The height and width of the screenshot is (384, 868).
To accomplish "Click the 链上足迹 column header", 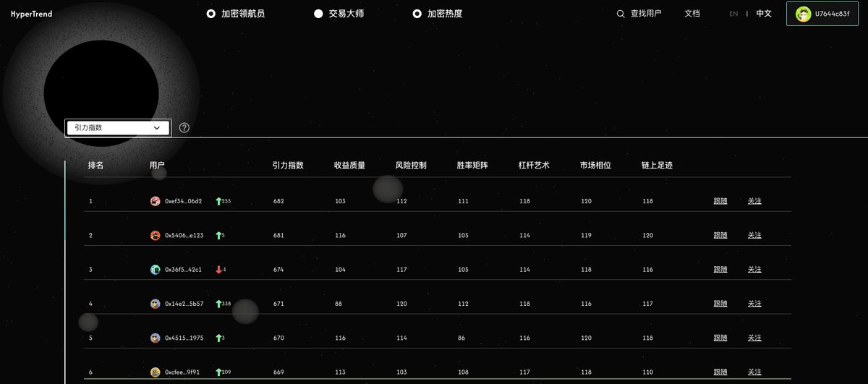I will point(657,166).
